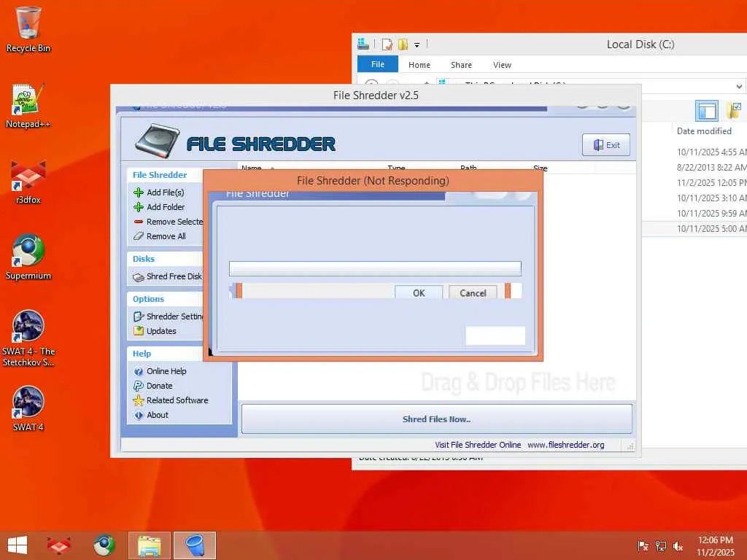Open the View ribbon tab in Explorer
Viewport: 747px width, 560px height.
[x=502, y=65]
